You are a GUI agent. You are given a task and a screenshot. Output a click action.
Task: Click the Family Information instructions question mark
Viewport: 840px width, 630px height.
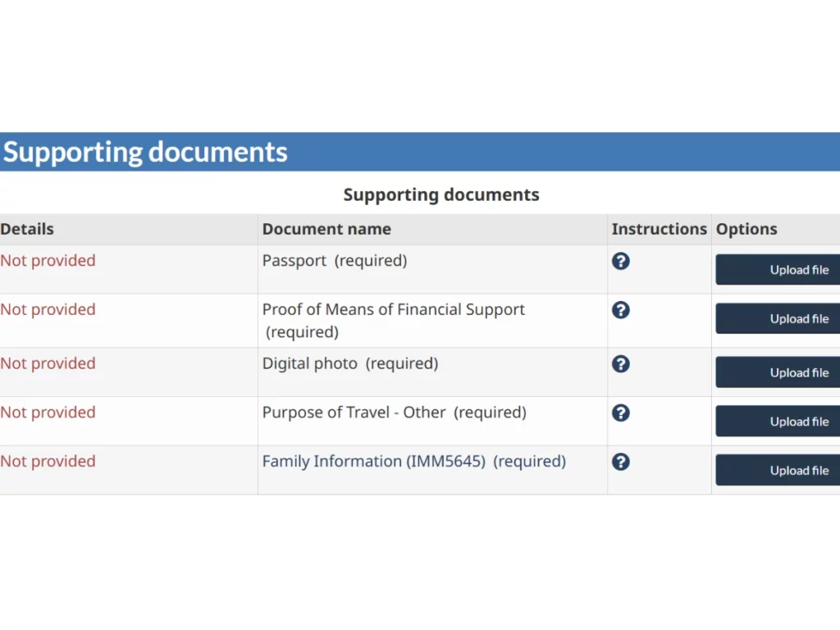621,462
